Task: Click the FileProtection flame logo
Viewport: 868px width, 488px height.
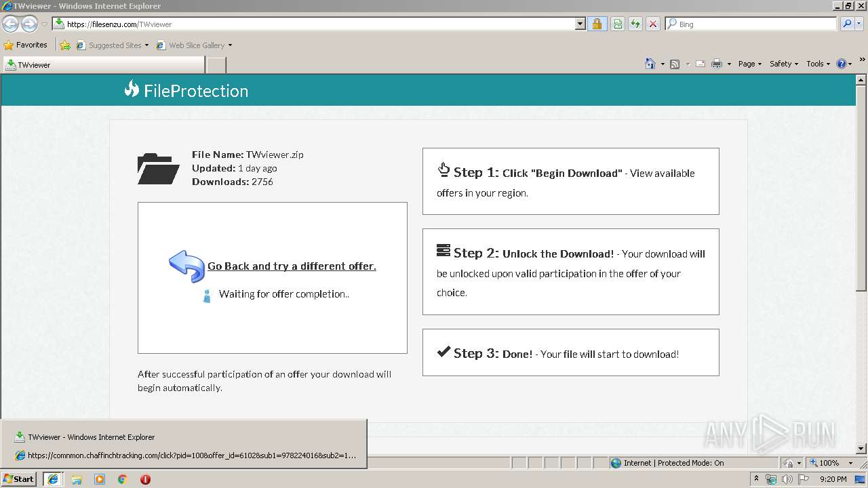Action: 132,89
